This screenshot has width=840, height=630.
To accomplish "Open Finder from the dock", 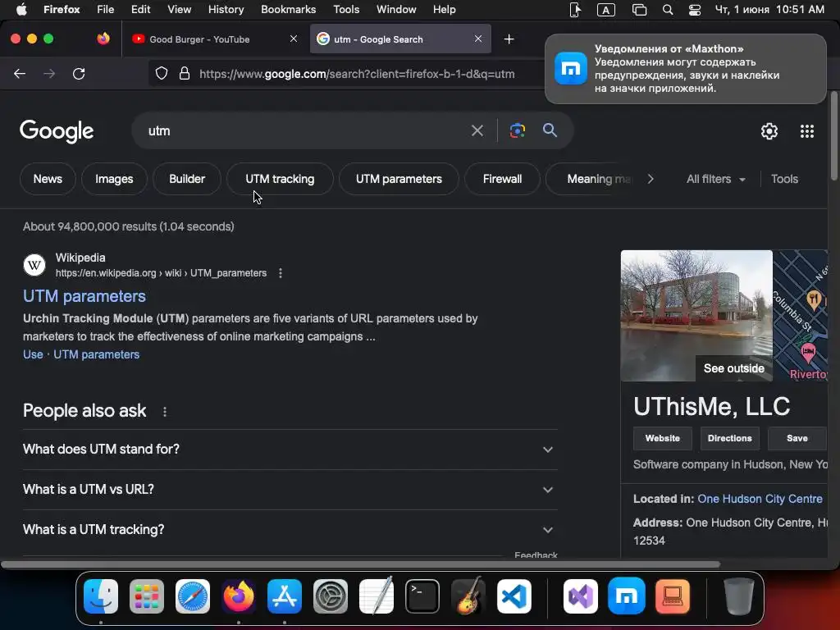I will 101,596.
